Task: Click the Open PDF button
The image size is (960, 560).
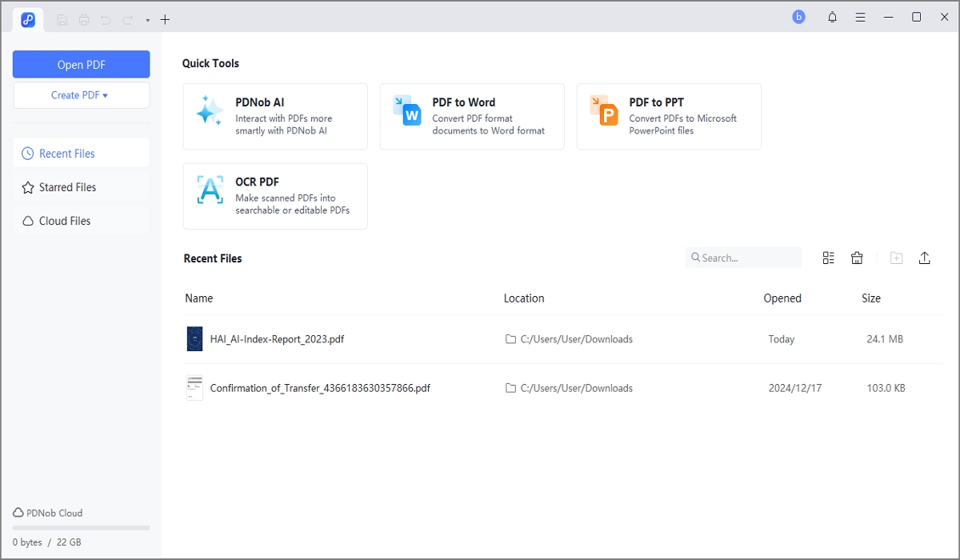Action: click(81, 64)
